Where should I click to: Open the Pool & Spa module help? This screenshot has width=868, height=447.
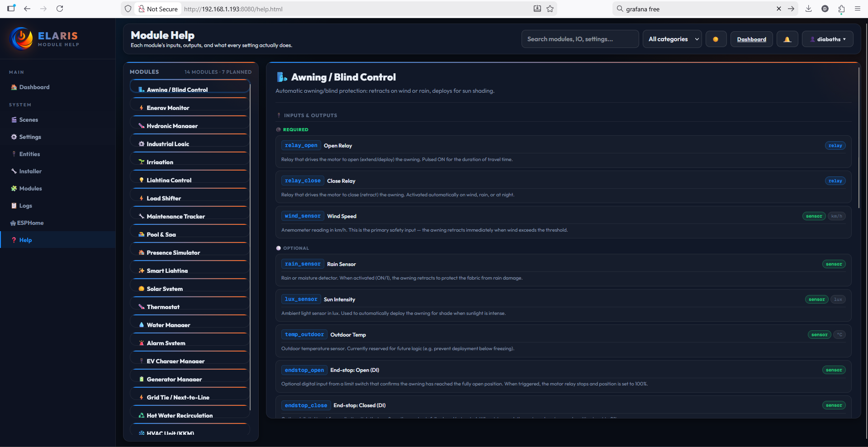pyautogui.click(x=161, y=234)
